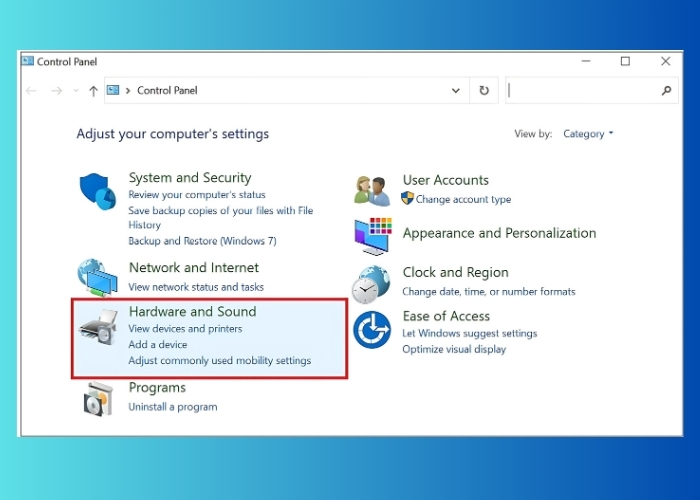Open View network status and tasks
Image resolution: width=700 pixels, height=500 pixels.
(x=196, y=287)
